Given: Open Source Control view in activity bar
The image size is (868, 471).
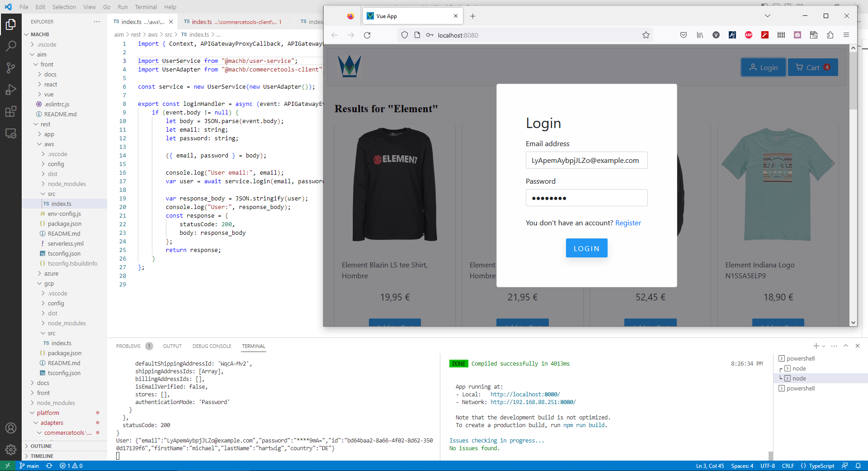Looking at the screenshot, I should [x=11, y=68].
